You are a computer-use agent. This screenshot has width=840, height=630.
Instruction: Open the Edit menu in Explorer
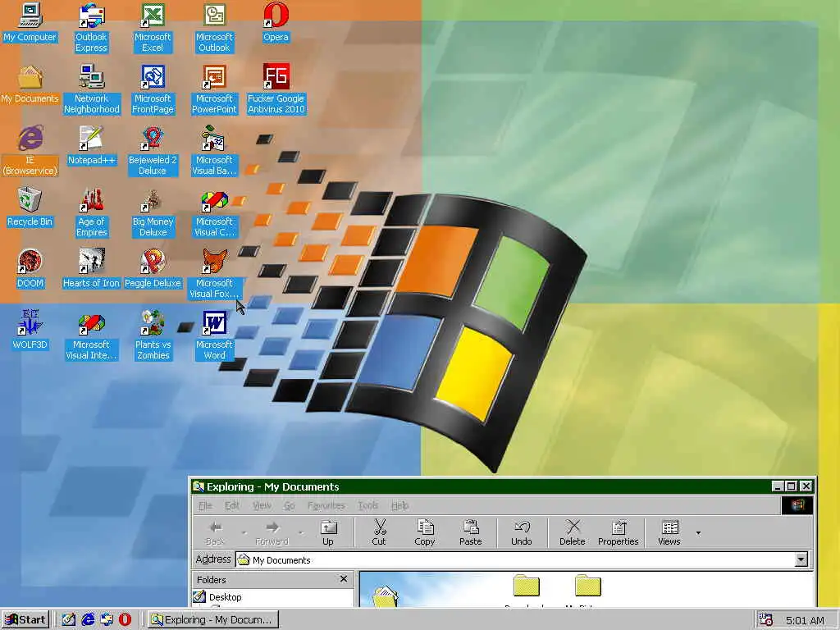[x=232, y=505]
